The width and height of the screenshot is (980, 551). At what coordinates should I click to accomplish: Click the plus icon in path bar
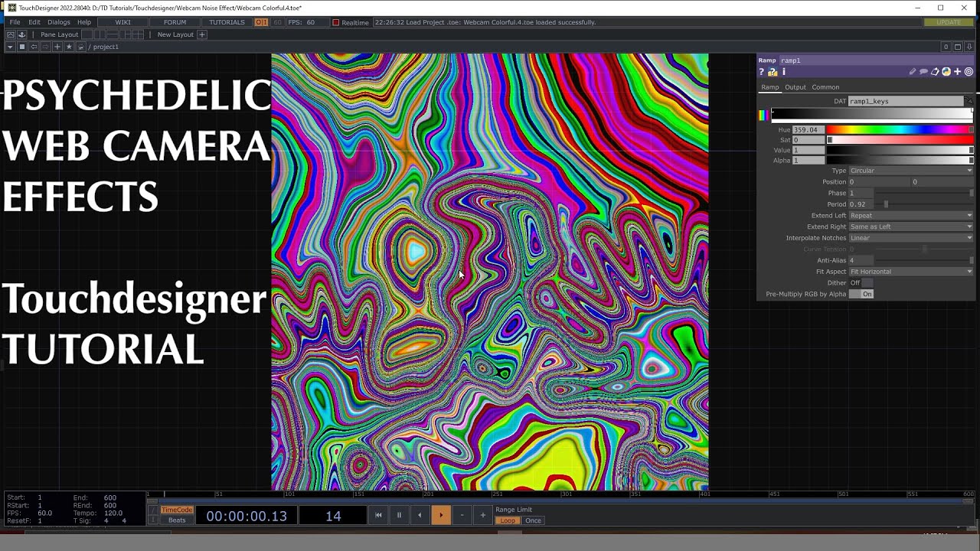[x=57, y=47]
